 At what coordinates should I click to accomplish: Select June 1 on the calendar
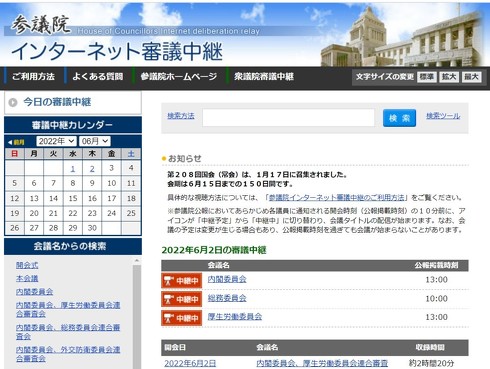click(73, 169)
